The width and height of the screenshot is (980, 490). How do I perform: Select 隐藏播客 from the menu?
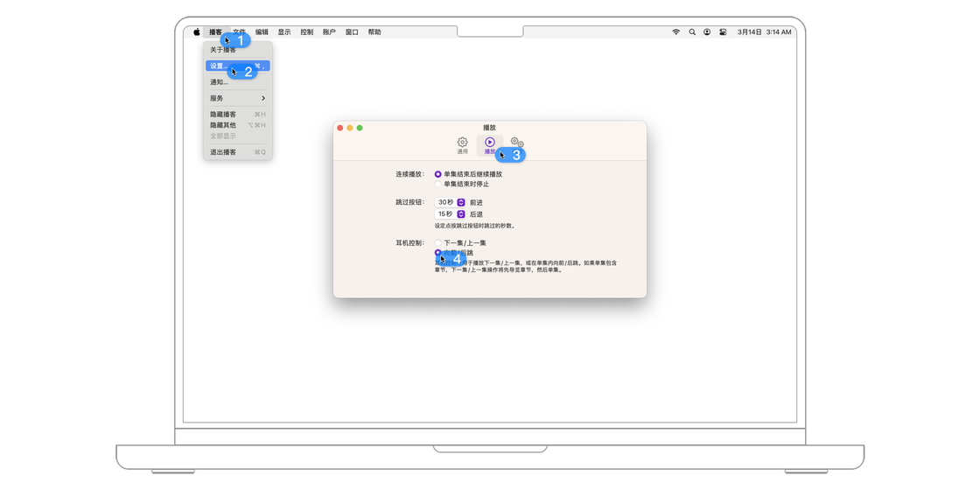224,115
